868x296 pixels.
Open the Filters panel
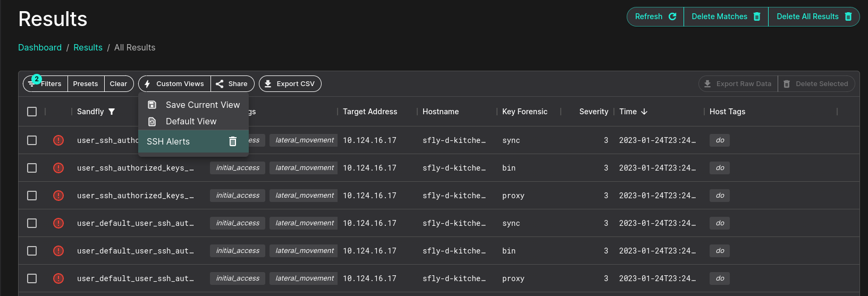pos(46,83)
